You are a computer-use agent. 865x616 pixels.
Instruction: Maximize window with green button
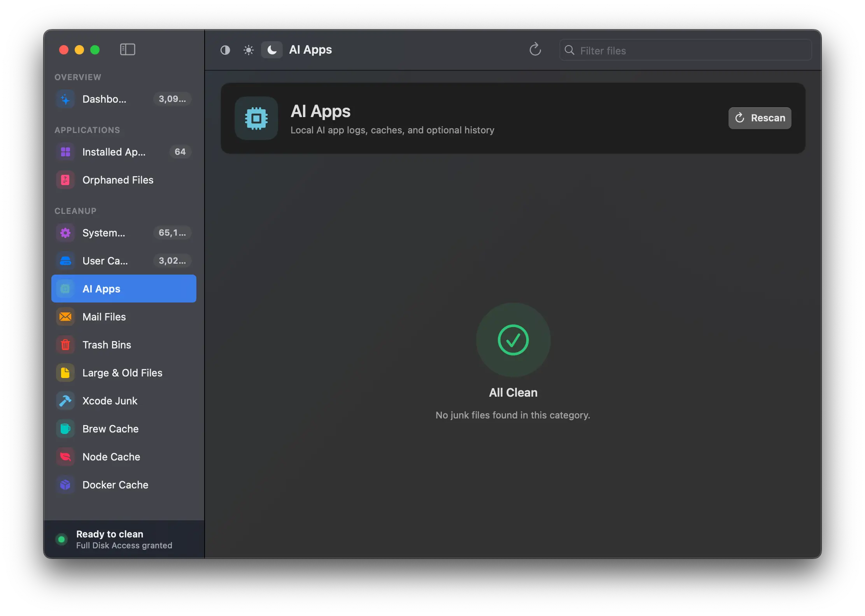click(95, 50)
